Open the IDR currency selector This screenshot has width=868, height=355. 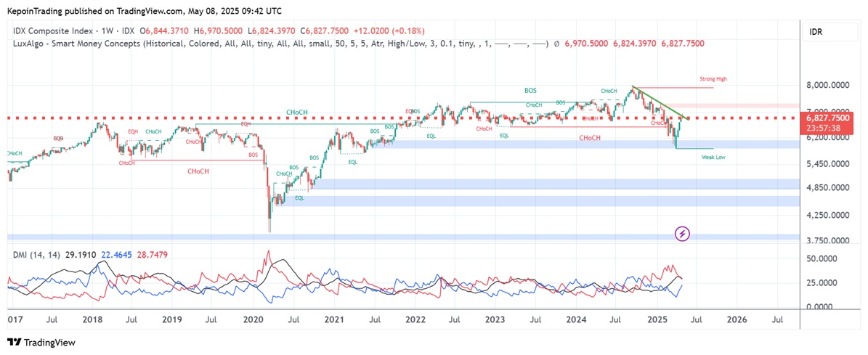point(815,32)
